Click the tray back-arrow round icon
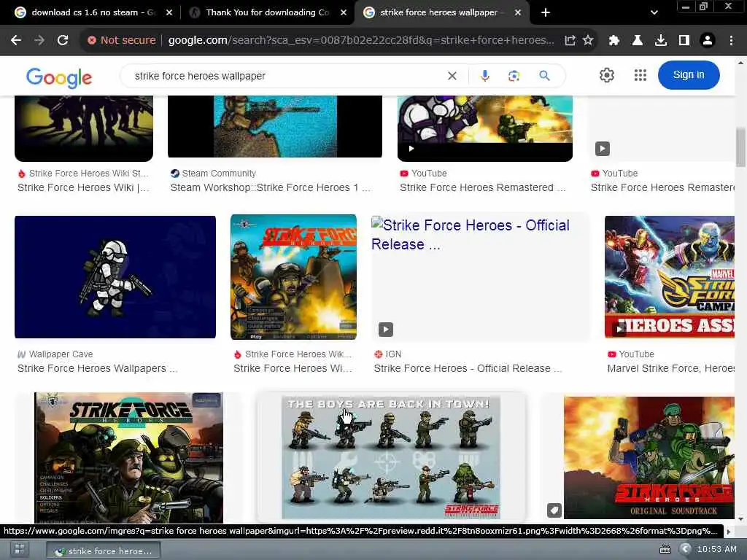 point(685,550)
